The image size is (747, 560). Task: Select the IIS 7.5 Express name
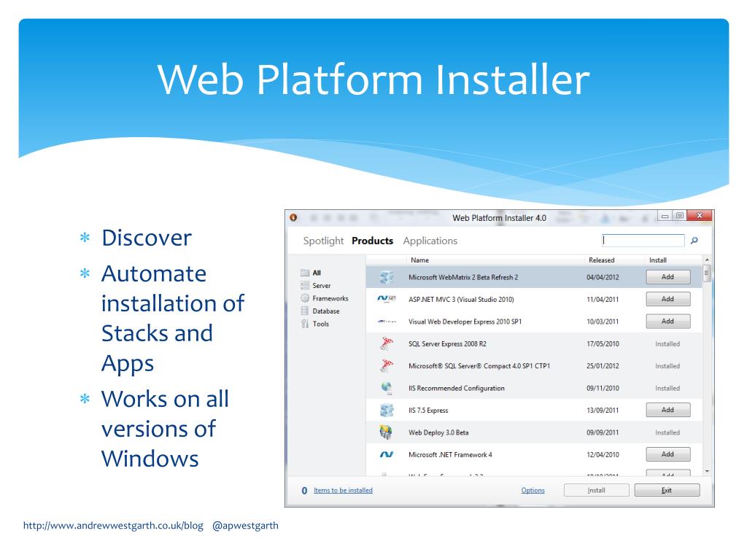click(428, 411)
